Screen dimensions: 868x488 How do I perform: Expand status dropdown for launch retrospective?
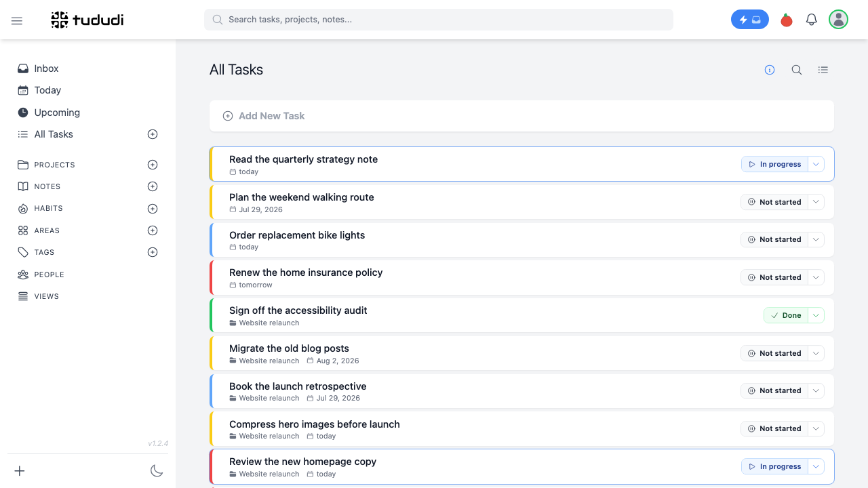816,390
